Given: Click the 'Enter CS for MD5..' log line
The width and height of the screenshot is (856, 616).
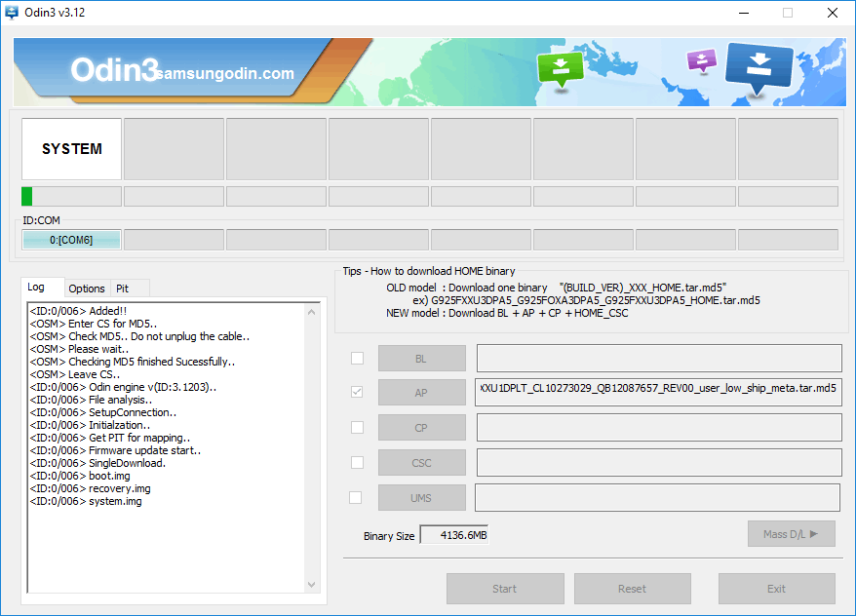Looking at the screenshot, I should tap(94, 324).
